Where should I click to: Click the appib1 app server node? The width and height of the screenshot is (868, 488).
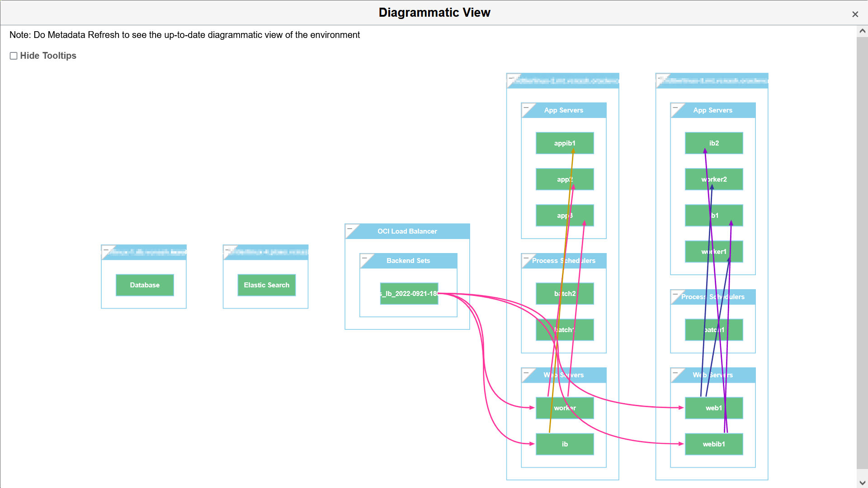(565, 143)
